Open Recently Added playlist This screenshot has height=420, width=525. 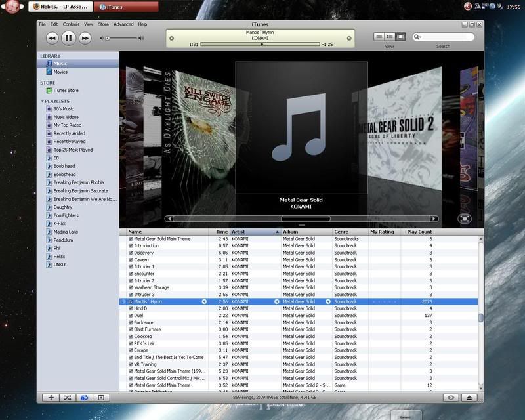point(77,133)
